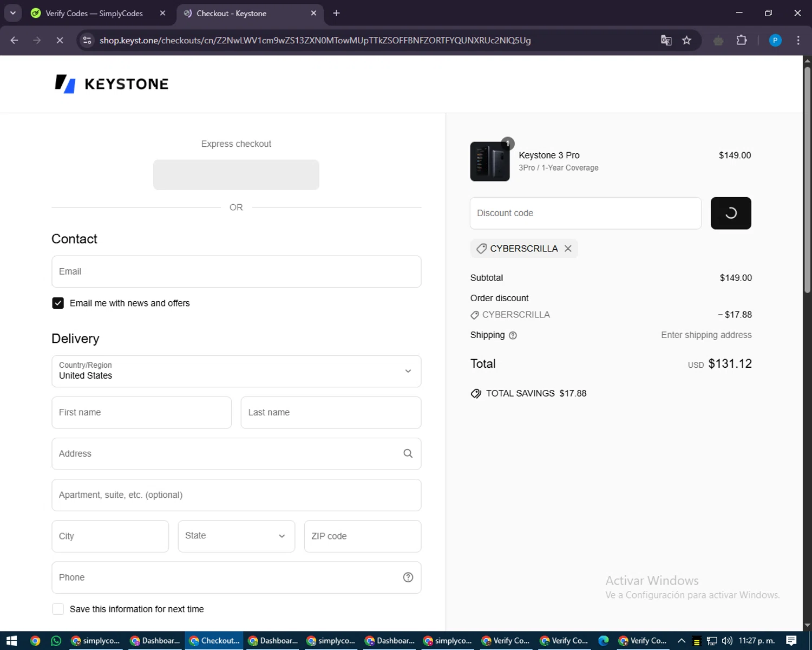This screenshot has height=650, width=812.
Task: Click the network icon in system tray
Action: pos(712,641)
